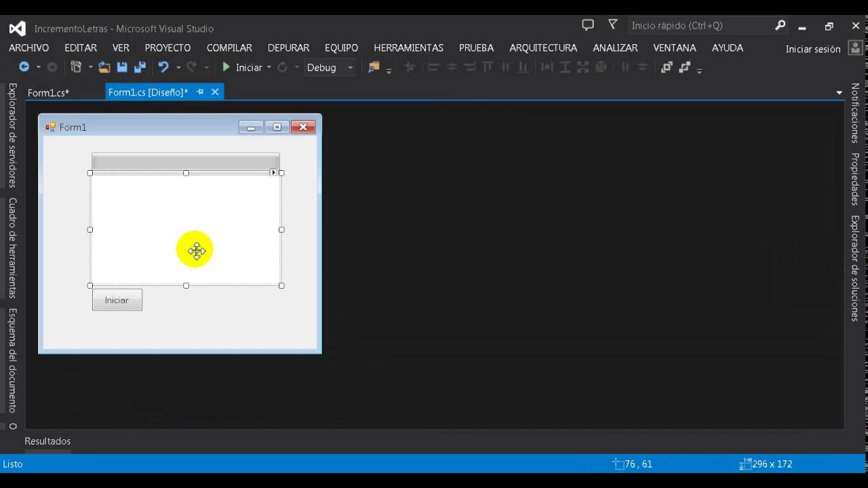Open the Propiedades side panel
The image size is (868, 488).
coord(855,179)
